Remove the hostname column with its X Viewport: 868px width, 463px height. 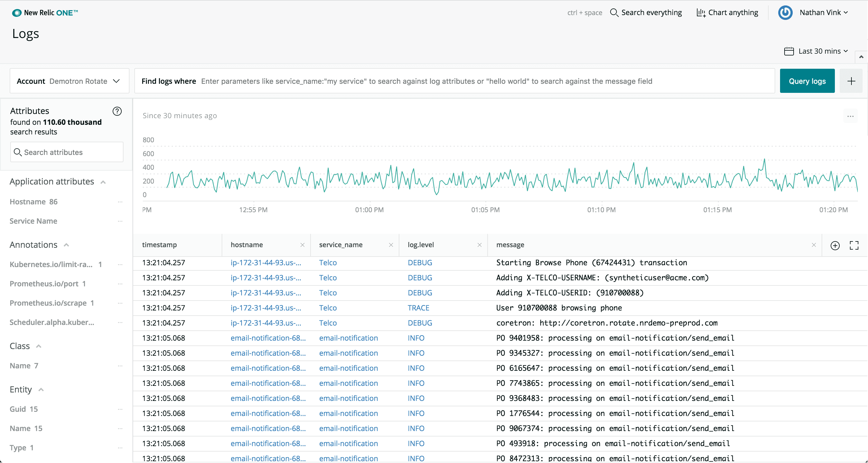[302, 245]
